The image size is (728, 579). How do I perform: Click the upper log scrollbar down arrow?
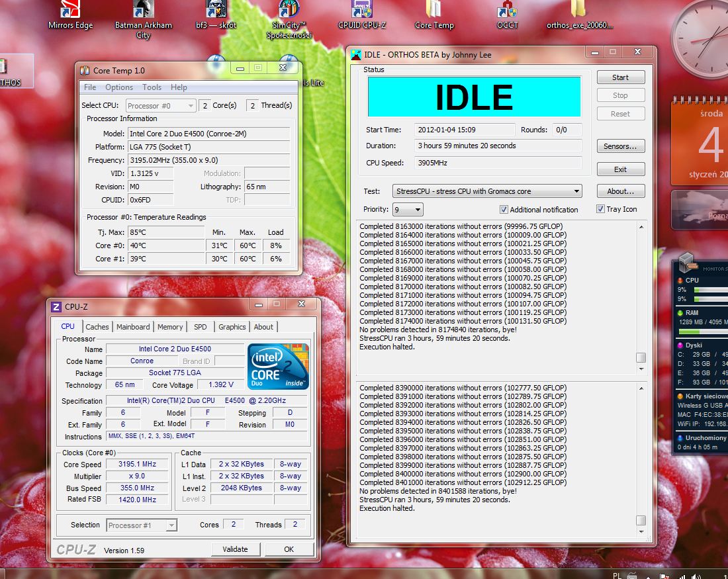click(x=641, y=369)
